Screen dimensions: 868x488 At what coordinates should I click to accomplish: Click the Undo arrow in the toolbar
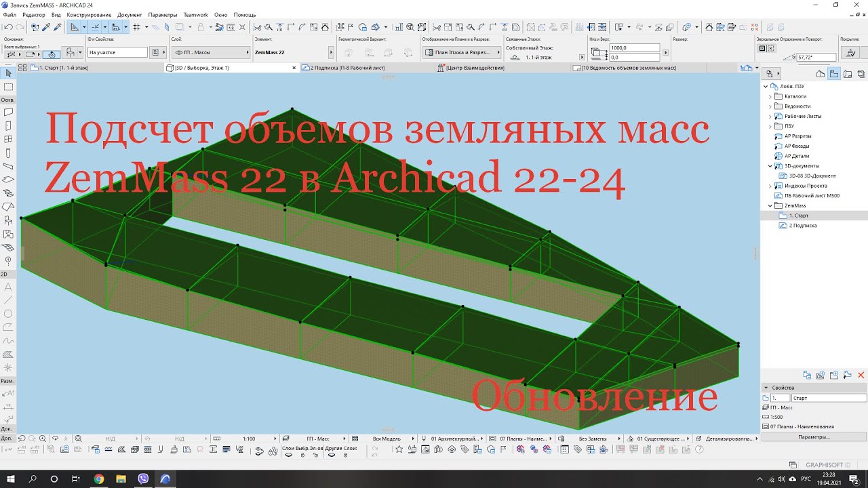(x=7, y=27)
